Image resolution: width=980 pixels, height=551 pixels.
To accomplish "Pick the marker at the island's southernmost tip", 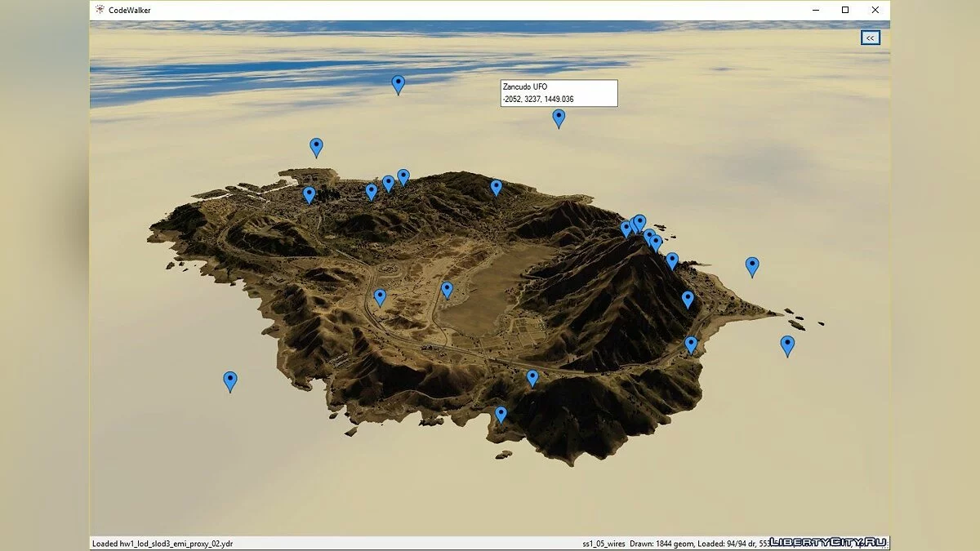I will pos(501,414).
